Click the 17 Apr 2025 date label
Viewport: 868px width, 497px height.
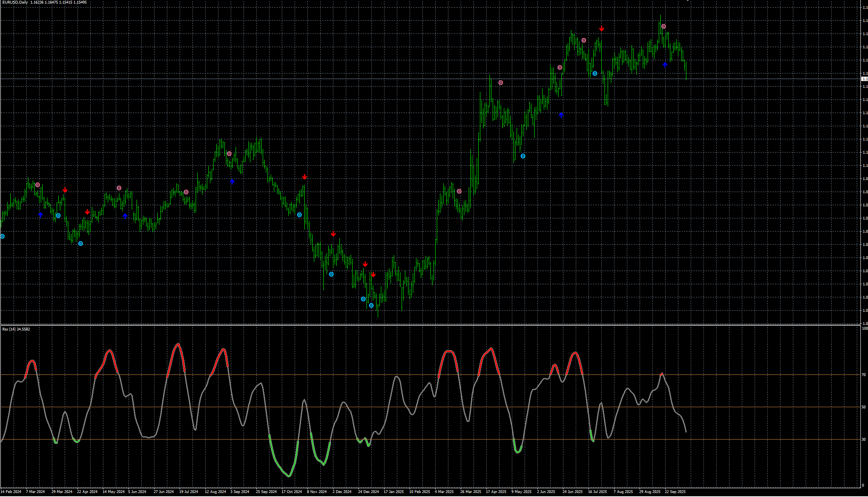tap(496, 492)
